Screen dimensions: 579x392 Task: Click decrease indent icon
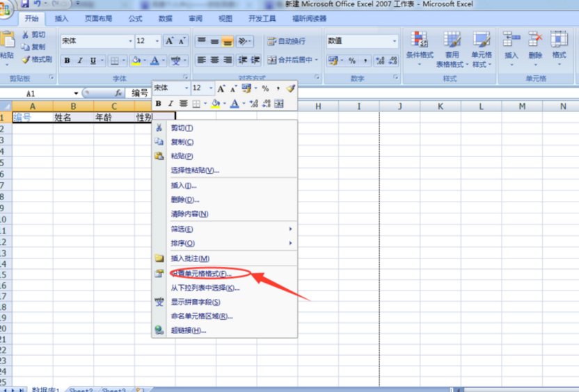(243, 60)
